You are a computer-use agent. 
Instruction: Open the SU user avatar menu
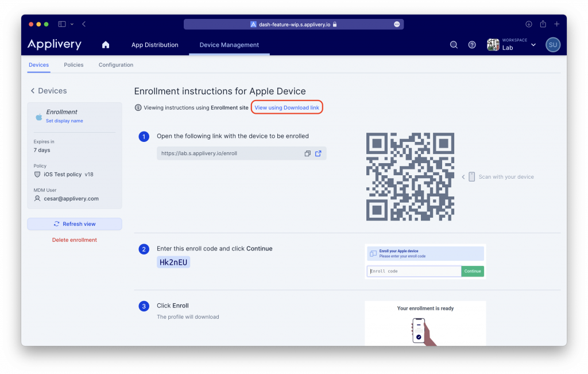pyautogui.click(x=553, y=45)
